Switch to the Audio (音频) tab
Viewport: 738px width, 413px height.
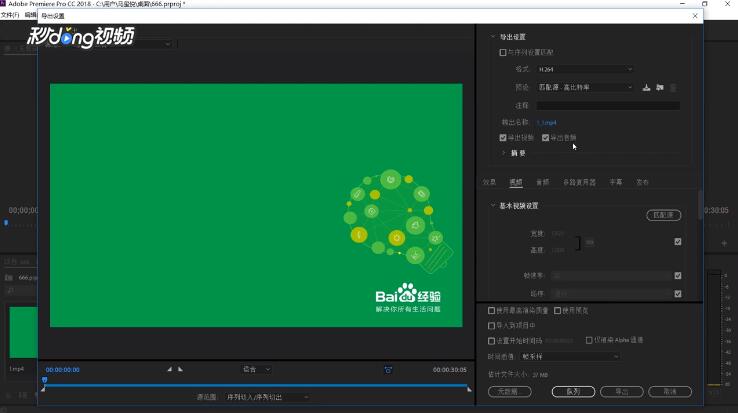pos(543,182)
